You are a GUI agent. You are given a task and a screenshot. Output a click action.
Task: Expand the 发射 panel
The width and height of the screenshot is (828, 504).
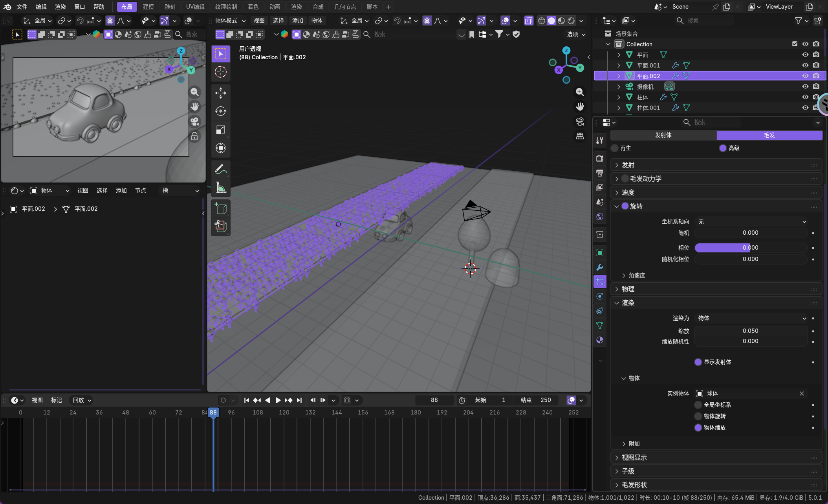coord(628,165)
